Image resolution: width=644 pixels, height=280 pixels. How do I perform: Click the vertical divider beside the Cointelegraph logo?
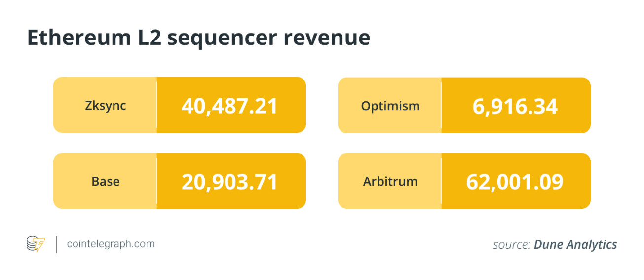pyautogui.click(x=56, y=244)
